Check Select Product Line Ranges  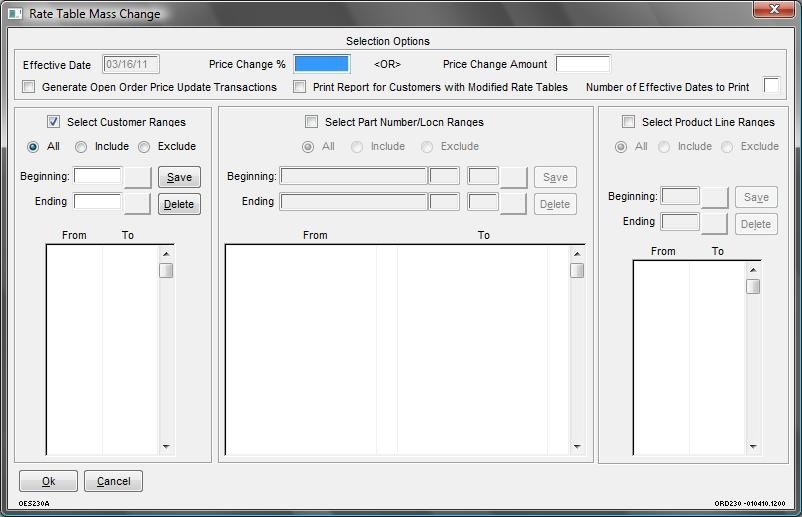click(628, 122)
